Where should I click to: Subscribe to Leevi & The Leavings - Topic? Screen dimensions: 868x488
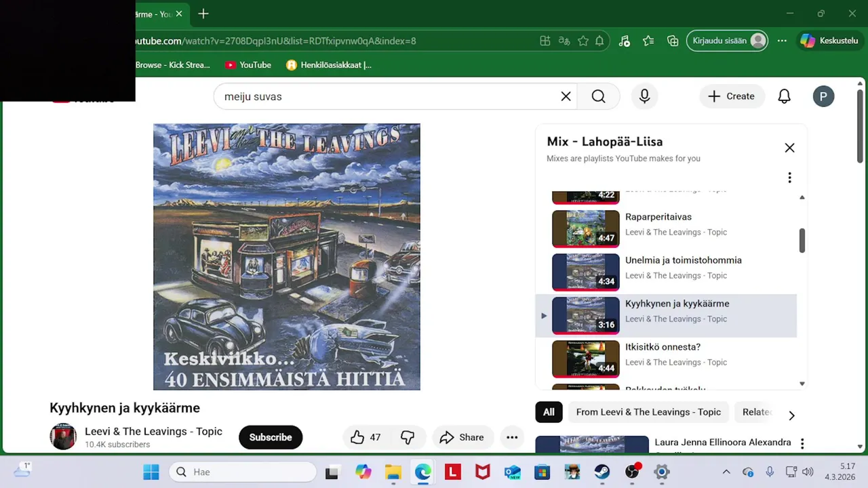[x=271, y=437]
